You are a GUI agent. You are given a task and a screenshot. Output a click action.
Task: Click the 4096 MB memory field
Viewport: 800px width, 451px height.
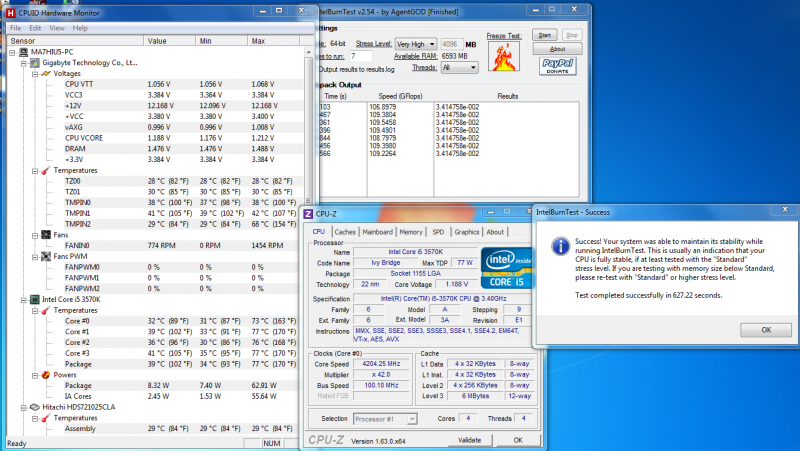click(452, 44)
